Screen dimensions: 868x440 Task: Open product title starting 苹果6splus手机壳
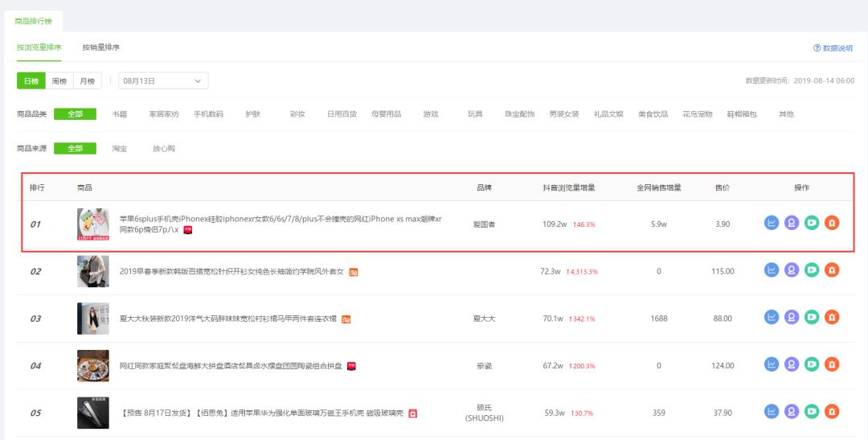(x=280, y=224)
